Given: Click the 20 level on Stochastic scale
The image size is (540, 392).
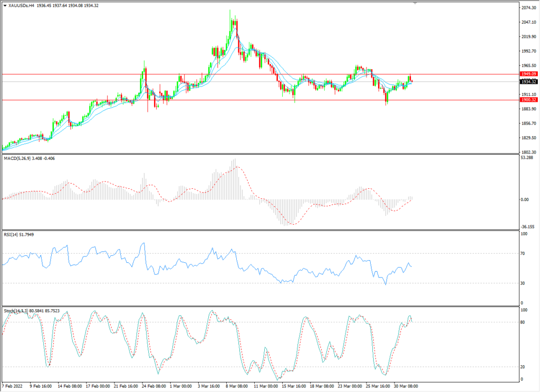Looking at the screenshot, I should (x=523, y=367).
